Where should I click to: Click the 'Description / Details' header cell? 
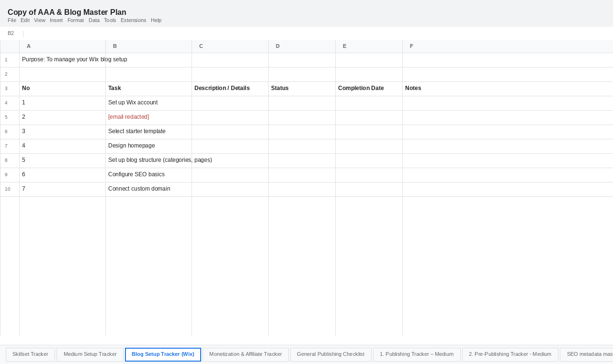[230, 89]
